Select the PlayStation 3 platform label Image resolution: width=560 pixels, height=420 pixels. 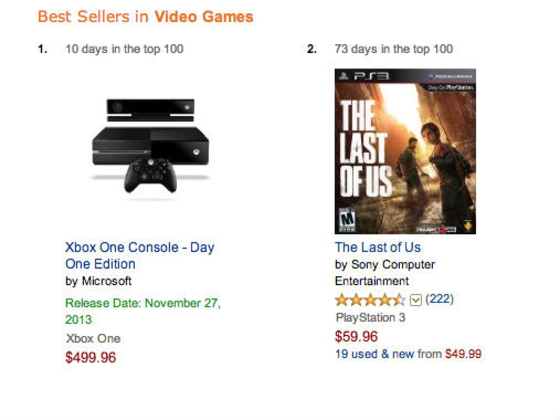click(370, 318)
